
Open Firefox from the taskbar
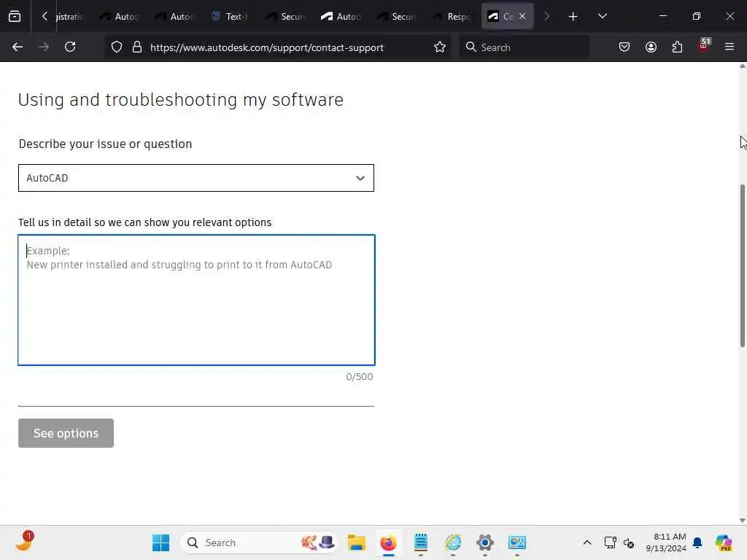[388, 542]
